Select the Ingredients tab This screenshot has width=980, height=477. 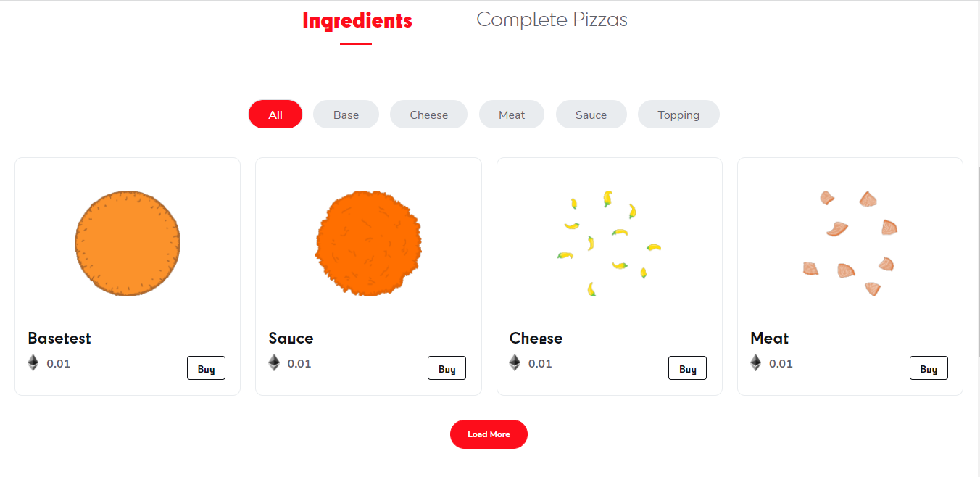click(357, 21)
